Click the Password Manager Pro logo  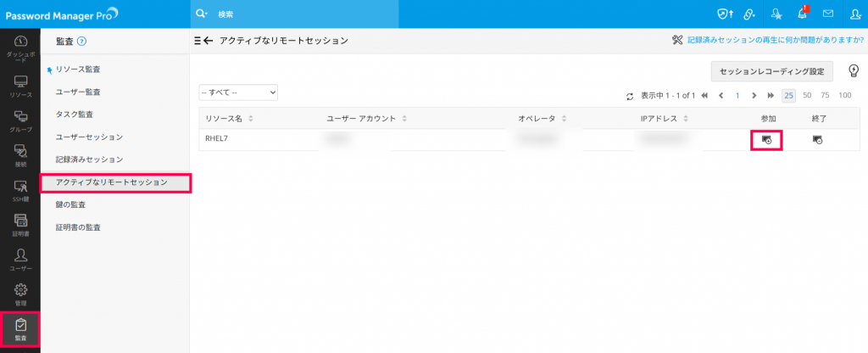pos(61,14)
